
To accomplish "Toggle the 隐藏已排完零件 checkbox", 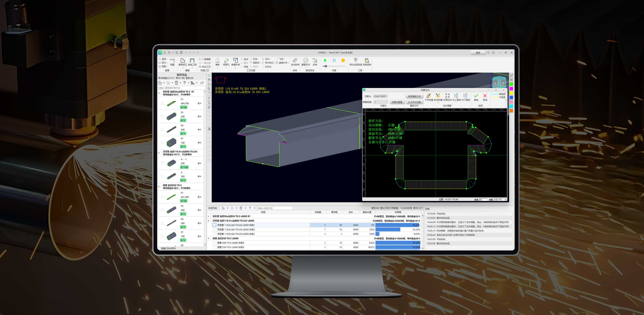I will [x=159, y=248].
